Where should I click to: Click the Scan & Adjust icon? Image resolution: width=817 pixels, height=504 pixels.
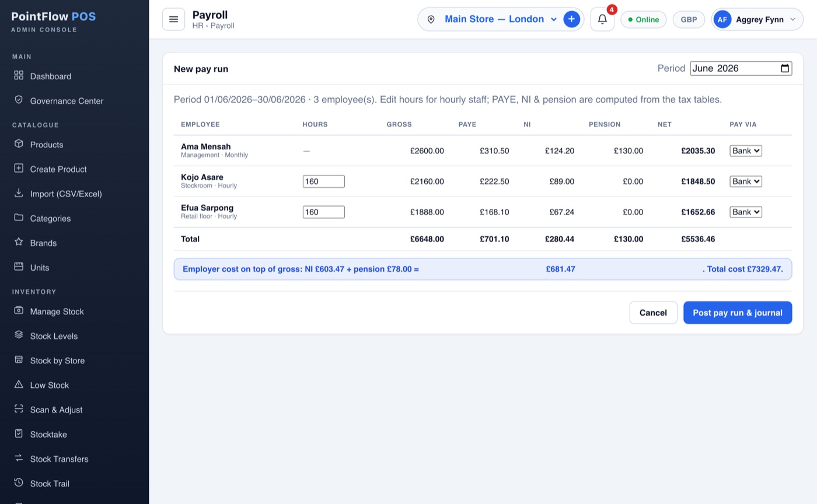point(19,409)
